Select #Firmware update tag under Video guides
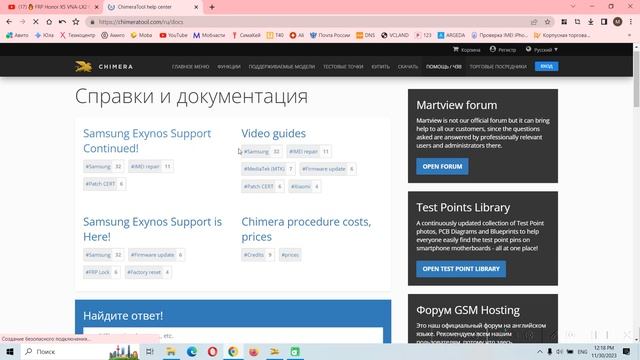This screenshot has width=640, height=360. point(328,169)
